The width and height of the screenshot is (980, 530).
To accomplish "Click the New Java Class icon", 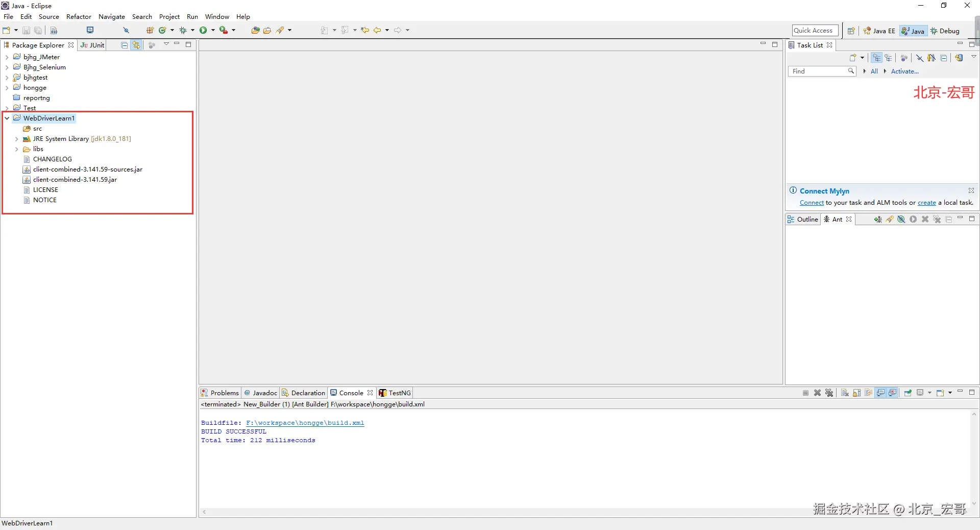I will [x=162, y=31].
